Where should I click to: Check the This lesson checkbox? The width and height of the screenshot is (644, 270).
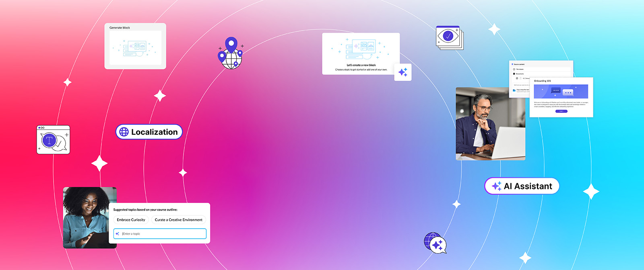[514, 69]
